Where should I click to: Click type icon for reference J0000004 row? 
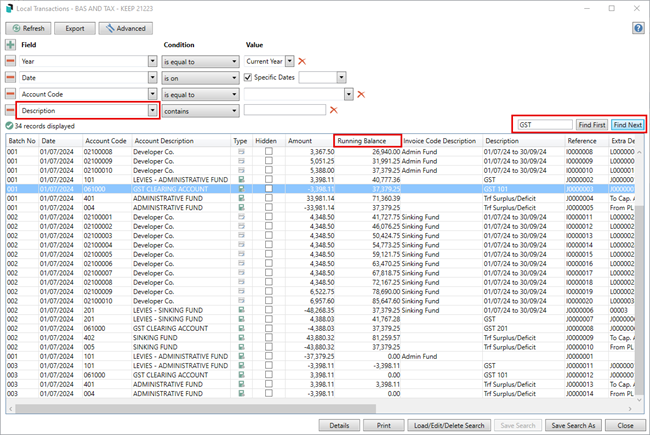[241, 198]
